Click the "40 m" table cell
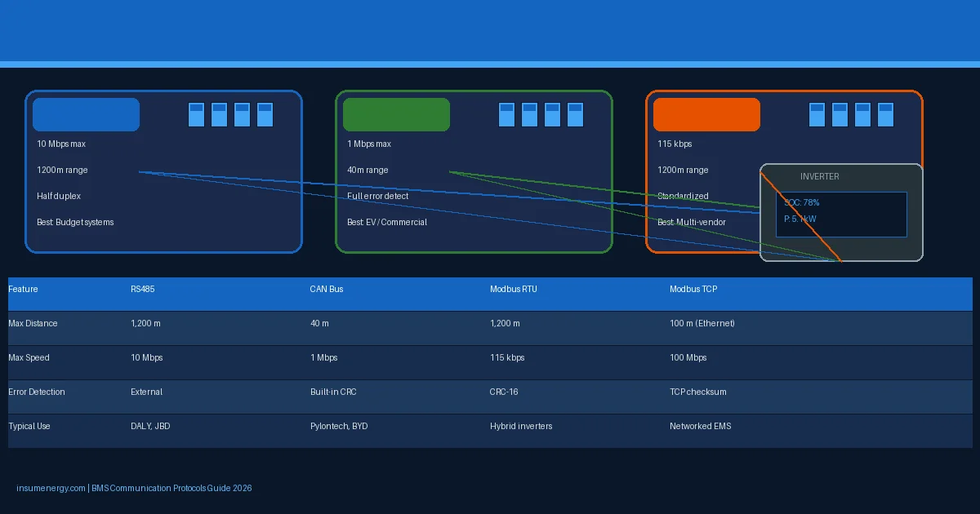Viewport: 980px width, 514px height. click(x=319, y=323)
